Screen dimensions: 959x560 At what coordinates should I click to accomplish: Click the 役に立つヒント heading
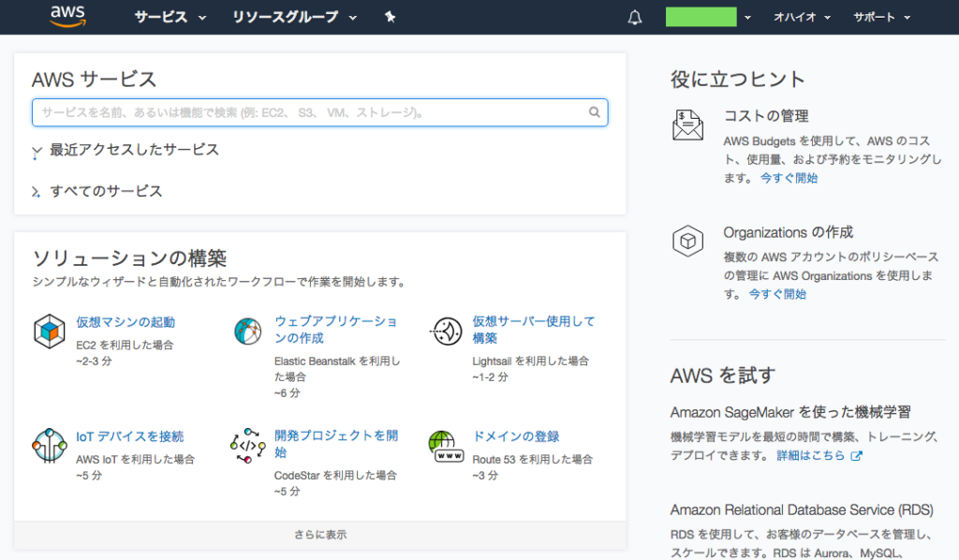[x=738, y=80]
